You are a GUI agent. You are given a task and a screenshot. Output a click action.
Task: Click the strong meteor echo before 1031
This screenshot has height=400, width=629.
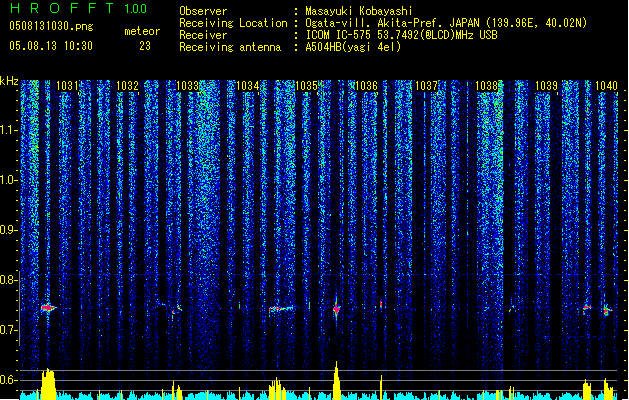tap(48, 308)
